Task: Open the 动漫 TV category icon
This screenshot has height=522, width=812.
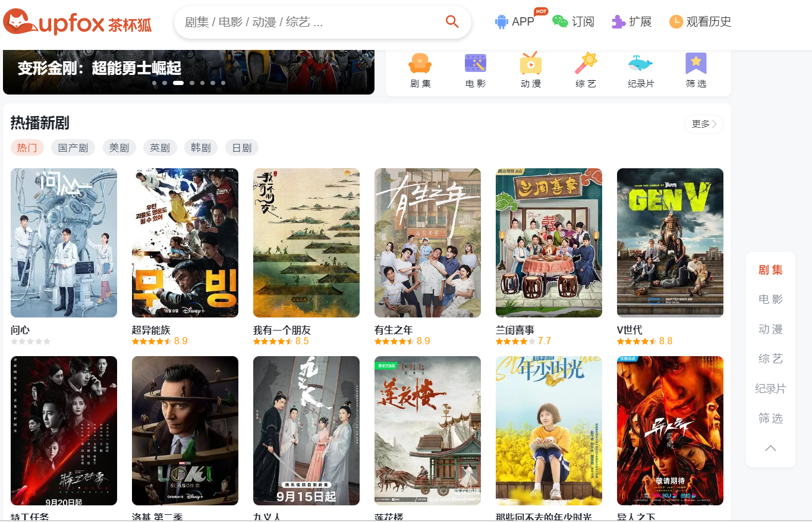Action: pos(530,64)
